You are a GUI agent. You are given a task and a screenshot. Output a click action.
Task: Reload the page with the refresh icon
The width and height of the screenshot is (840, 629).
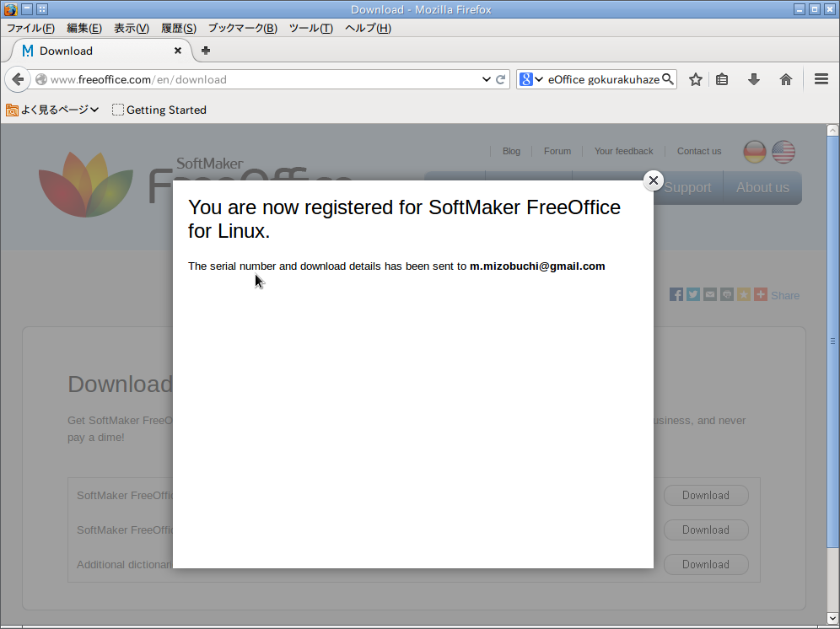click(500, 79)
